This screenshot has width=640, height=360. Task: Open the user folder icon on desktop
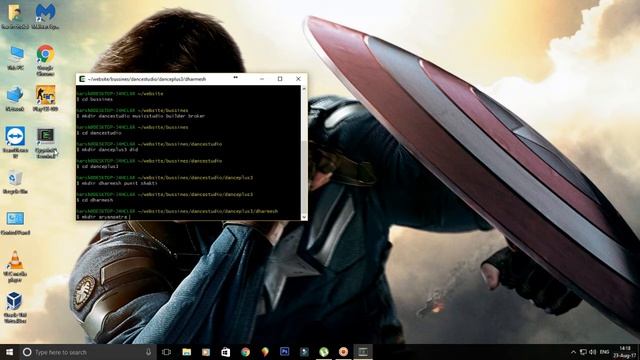click(x=15, y=16)
